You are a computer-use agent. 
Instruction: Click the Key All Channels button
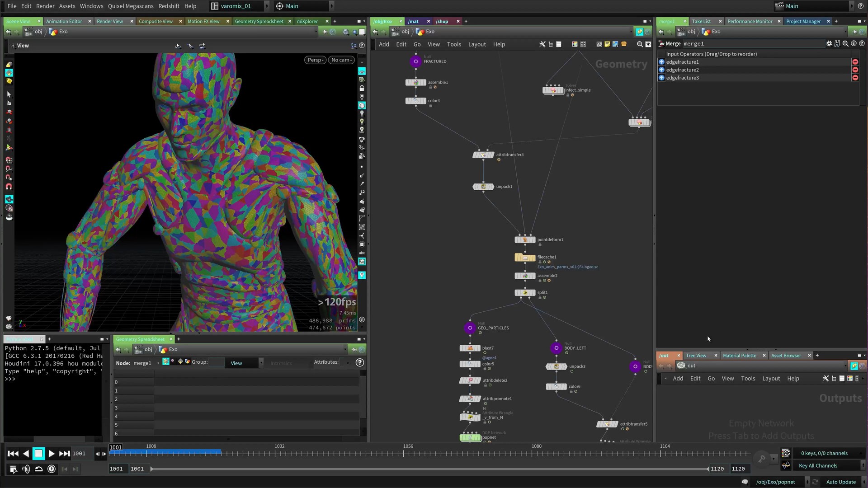pos(818,466)
